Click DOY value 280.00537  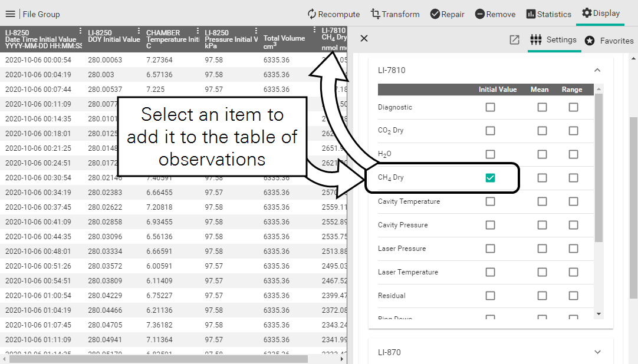click(105, 90)
